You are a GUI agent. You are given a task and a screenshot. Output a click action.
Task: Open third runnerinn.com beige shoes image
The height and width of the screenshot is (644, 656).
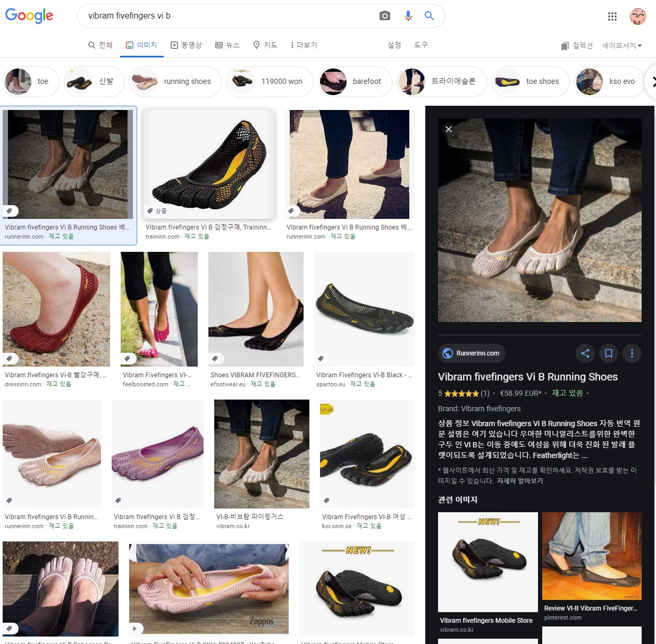(x=349, y=164)
